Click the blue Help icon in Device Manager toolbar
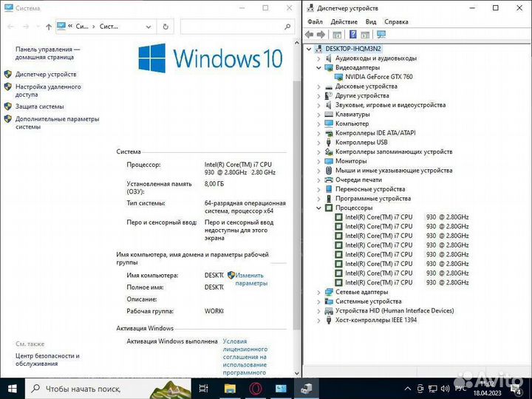Viewport: 532px width, 399px height. point(353,35)
